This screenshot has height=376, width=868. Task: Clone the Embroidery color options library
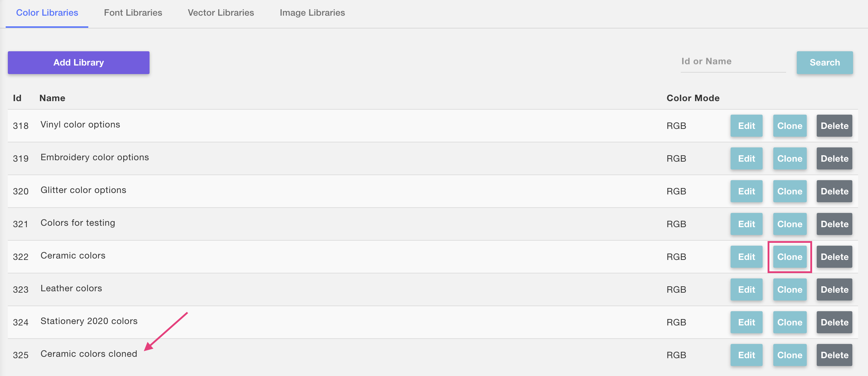[790, 158]
